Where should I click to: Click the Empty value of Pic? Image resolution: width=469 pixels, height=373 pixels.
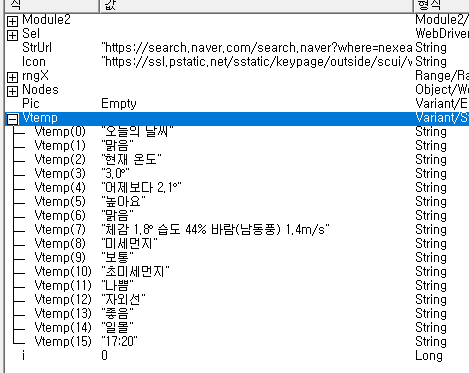tap(119, 104)
